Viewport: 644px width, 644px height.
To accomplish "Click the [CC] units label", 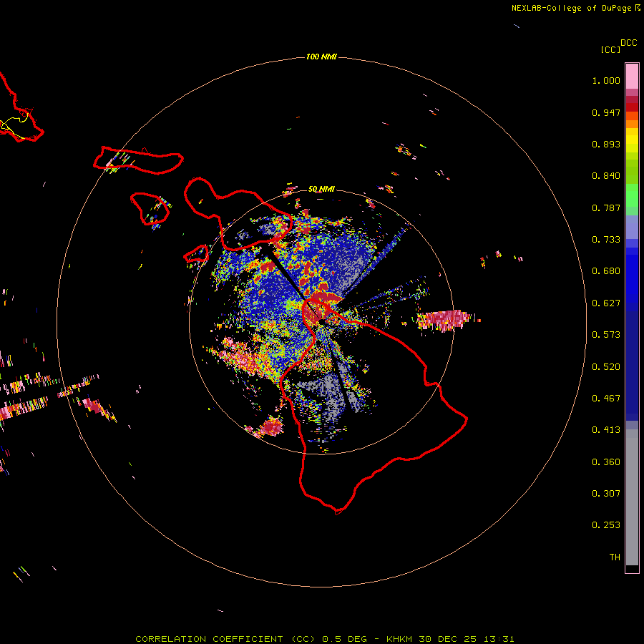I will (610, 49).
